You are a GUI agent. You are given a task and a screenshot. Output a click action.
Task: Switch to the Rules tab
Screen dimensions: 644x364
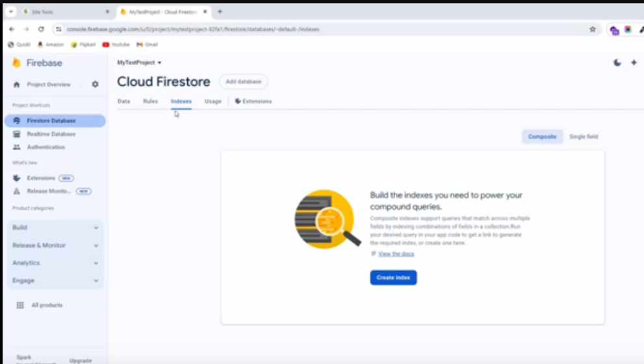(x=150, y=101)
